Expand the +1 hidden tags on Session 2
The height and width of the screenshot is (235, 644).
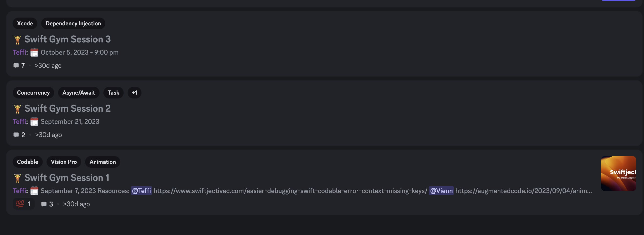pyautogui.click(x=134, y=93)
